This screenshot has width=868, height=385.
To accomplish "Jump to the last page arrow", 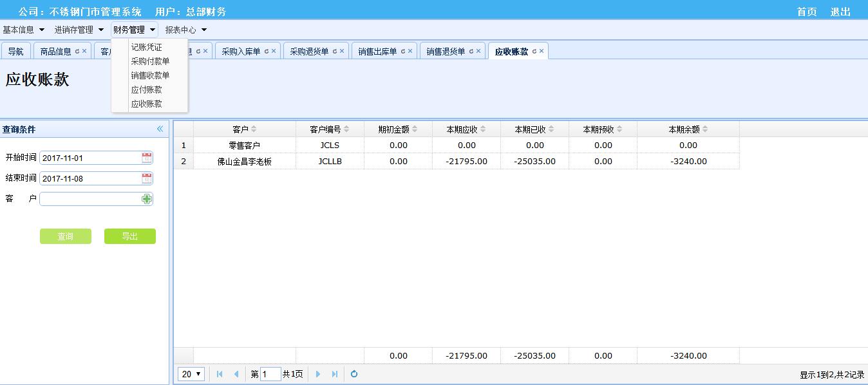I will tap(334, 374).
